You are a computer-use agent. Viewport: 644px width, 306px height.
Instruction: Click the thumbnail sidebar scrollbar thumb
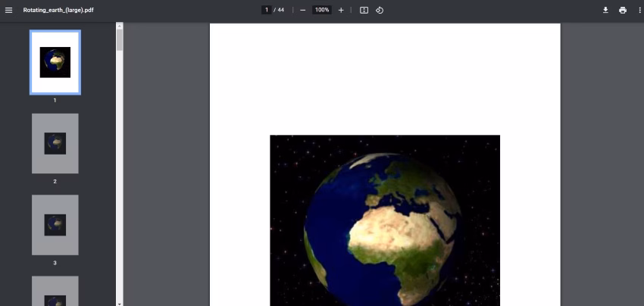coord(120,40)
